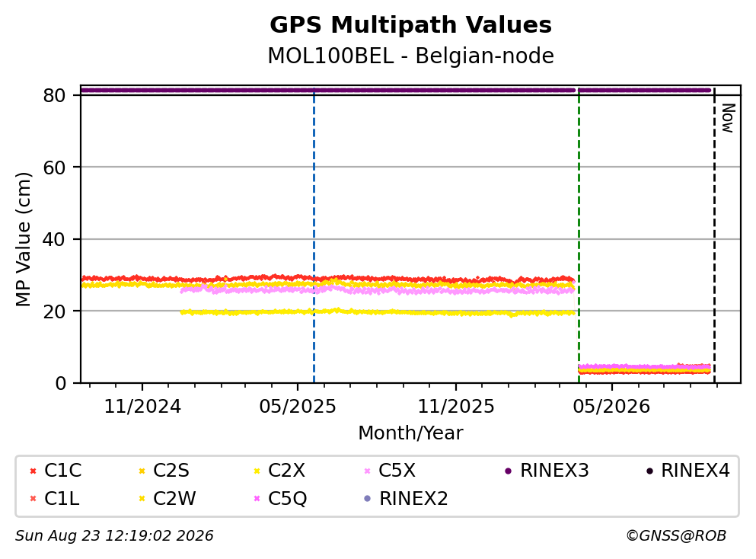Click the MOL100BEL - Belgian-node subtitle
Viewport: 756px width, 559px height.
pos(411,56)
